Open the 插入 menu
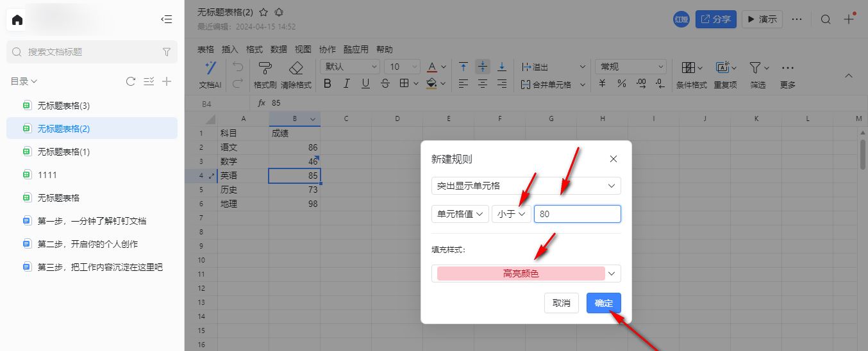Image resolution: width=868 pixels, height=351 pixels. [x=230, y=49]
